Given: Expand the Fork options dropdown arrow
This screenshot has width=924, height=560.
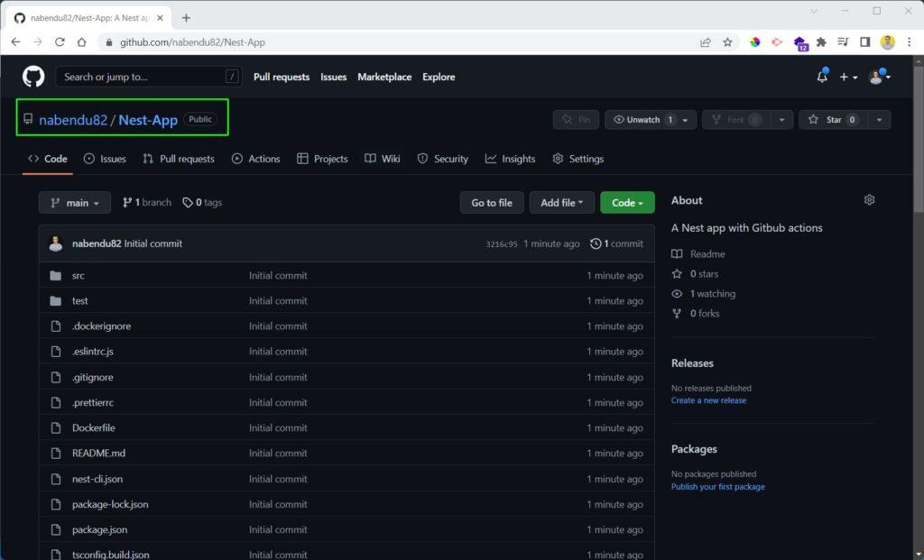Looking at the screenshot, I should click(x=782, y=120).
